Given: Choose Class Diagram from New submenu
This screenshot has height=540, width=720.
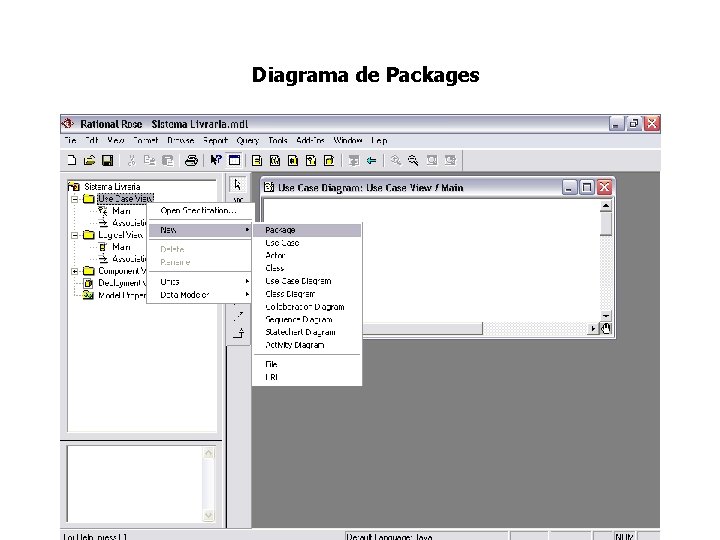Looking at the screenshot, I should tap(307, 294).
